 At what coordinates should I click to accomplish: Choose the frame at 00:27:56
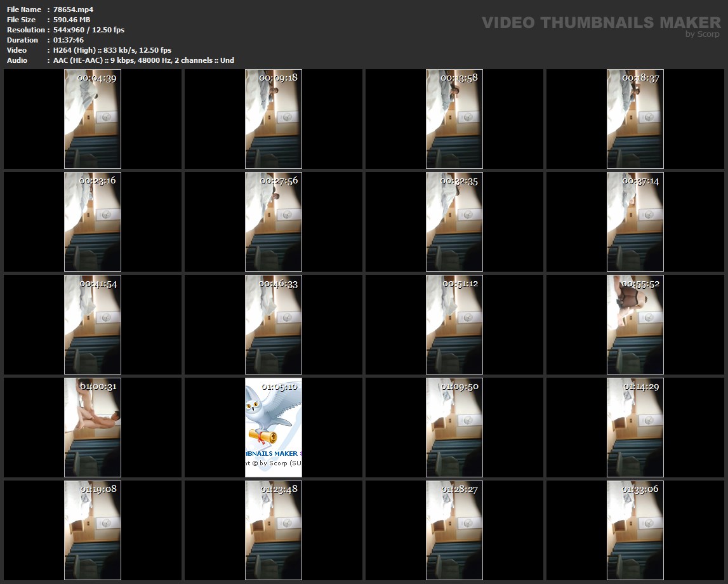274,222
